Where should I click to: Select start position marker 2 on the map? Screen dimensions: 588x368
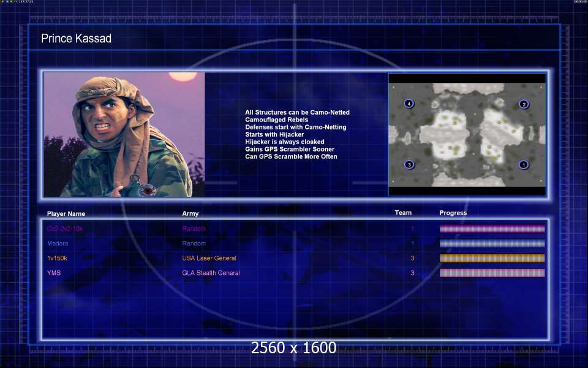(524, 104)
